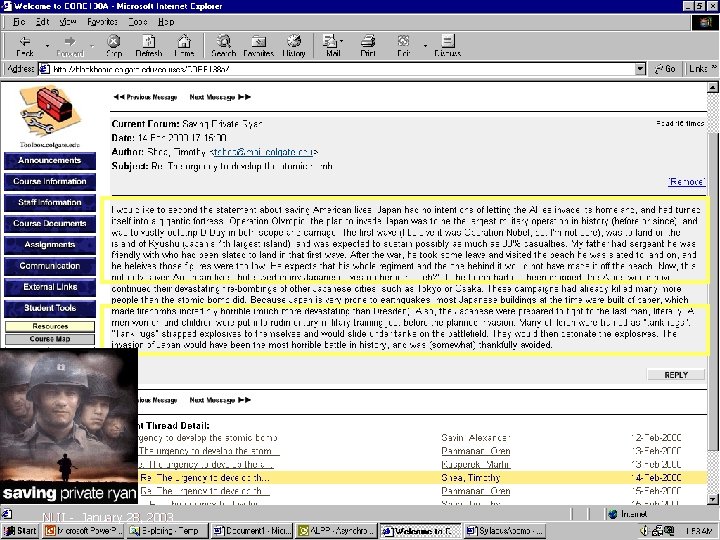The height and width of the screenshot is (540, 720).
Task: Open thread post dated 13-Feb-2000 by Kasperek
Action: [x=206, y=464]
